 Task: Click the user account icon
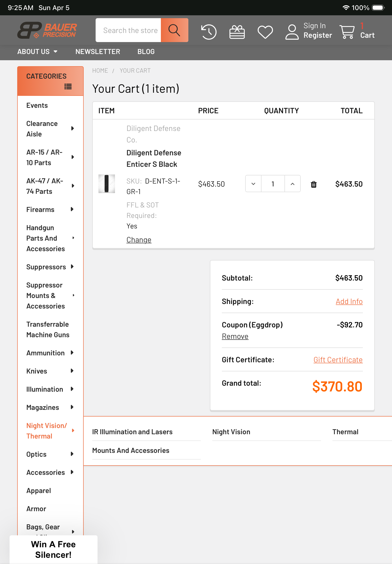point(292,32)
